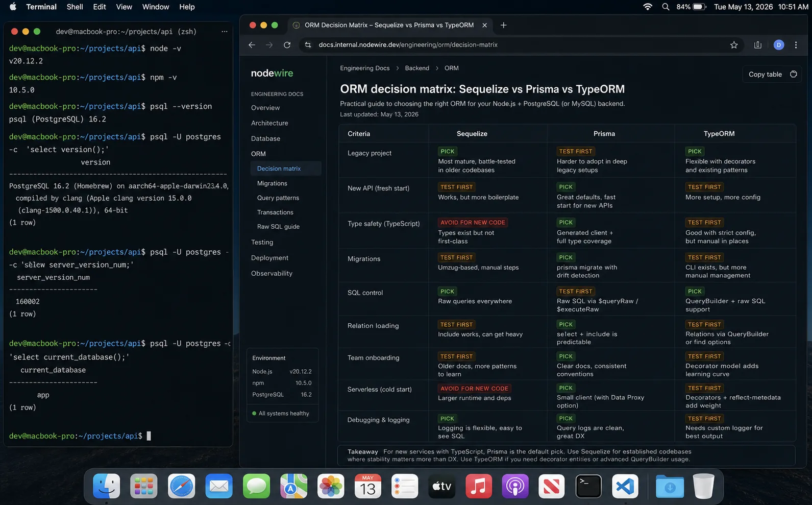Bookmark page with star icon
Screen dimensions: 812x505
tap(734, 45)
